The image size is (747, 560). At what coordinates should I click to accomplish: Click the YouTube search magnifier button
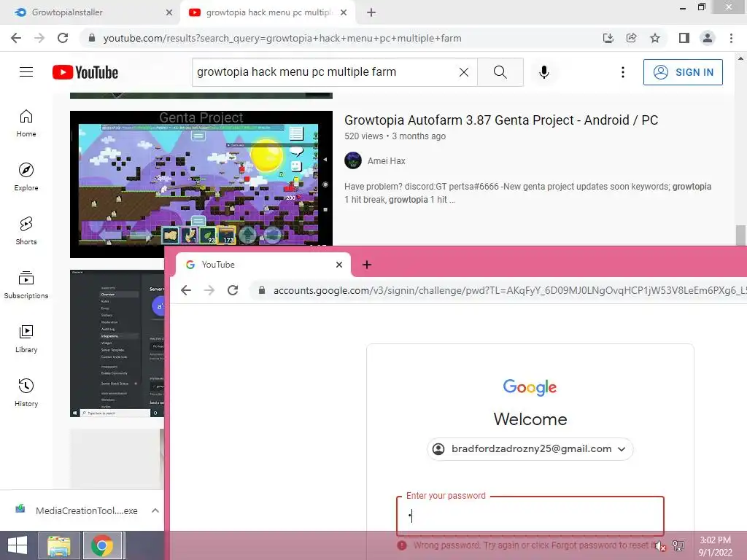(x=500, y=72)
